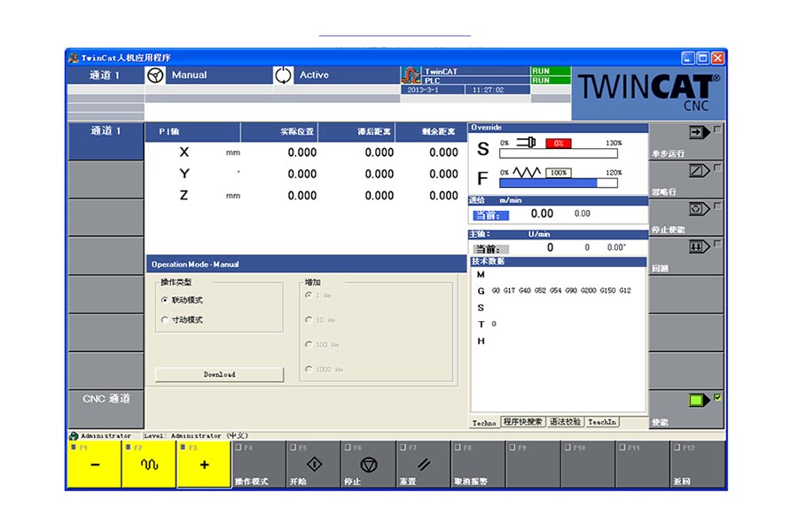Jog negative with the F1 minus key
Screen dimensions: 798x532
(x=94, y=465)
